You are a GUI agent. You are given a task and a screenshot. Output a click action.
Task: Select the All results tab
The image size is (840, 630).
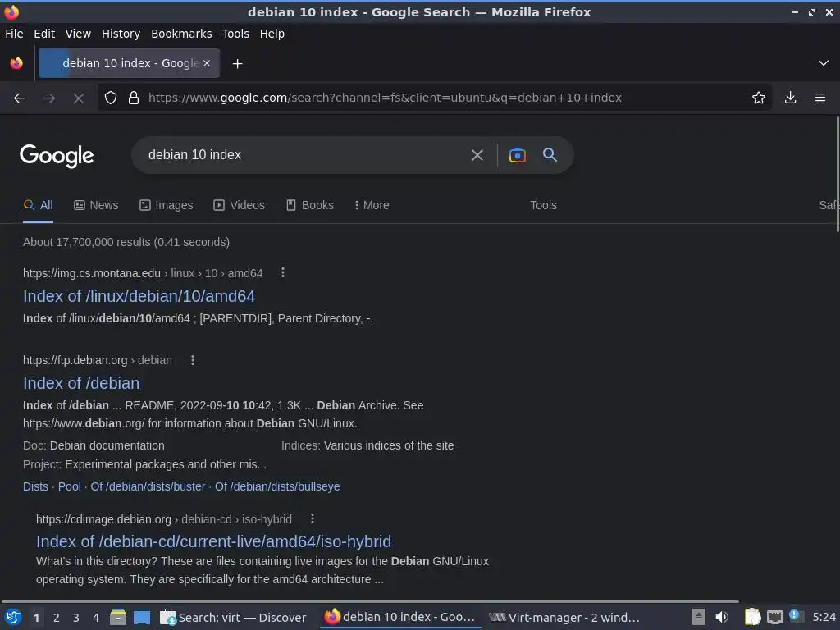[x=38, y=205]
